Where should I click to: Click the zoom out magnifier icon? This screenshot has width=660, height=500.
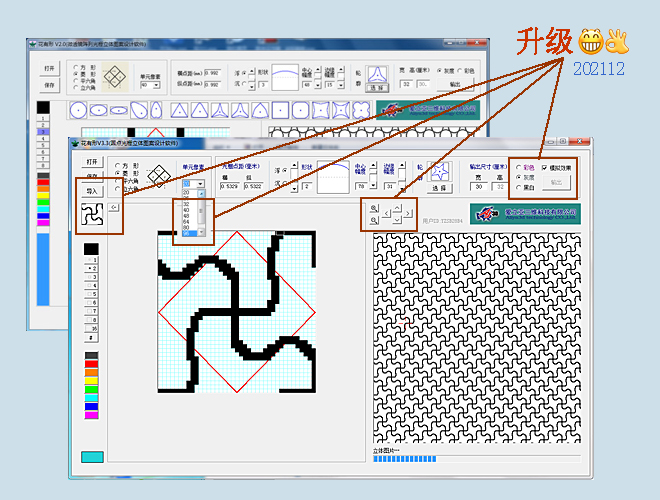click(374, 219)
